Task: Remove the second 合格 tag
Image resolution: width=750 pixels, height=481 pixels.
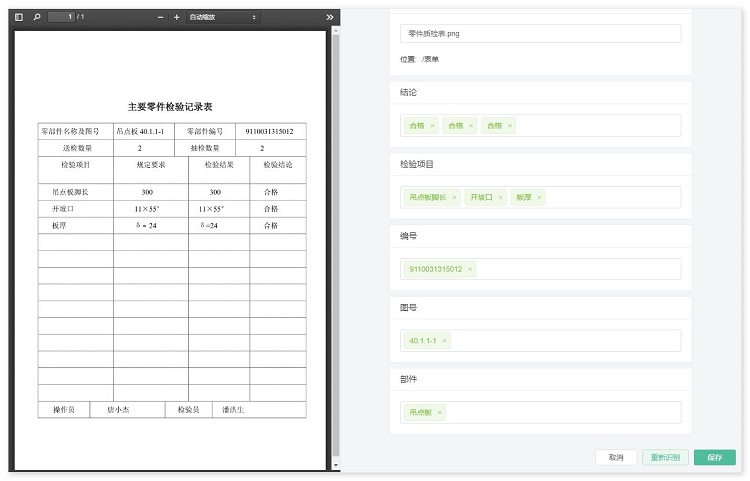Action: point(471,126)
